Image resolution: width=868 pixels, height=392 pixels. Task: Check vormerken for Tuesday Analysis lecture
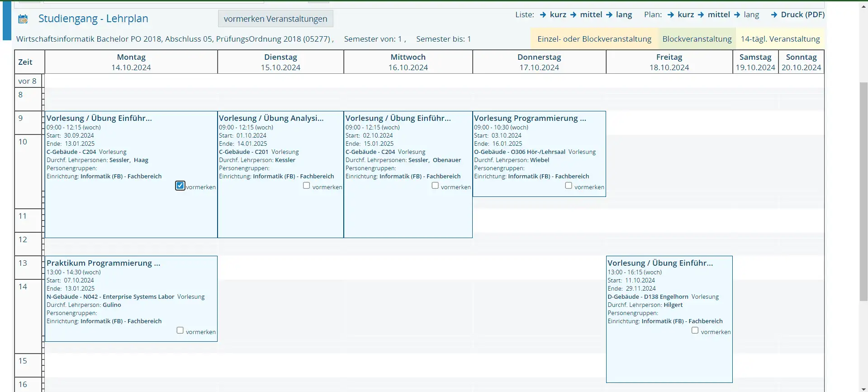pos(306,186)
